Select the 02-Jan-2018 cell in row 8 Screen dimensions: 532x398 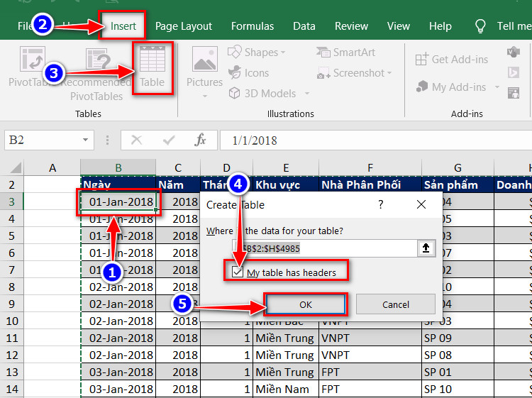(118, 287)
